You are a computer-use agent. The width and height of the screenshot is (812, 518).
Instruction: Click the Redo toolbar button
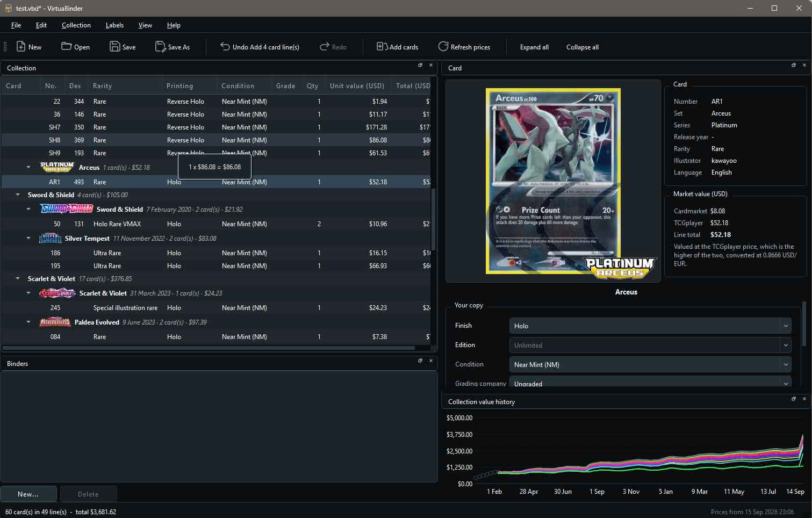click(333, 47)
